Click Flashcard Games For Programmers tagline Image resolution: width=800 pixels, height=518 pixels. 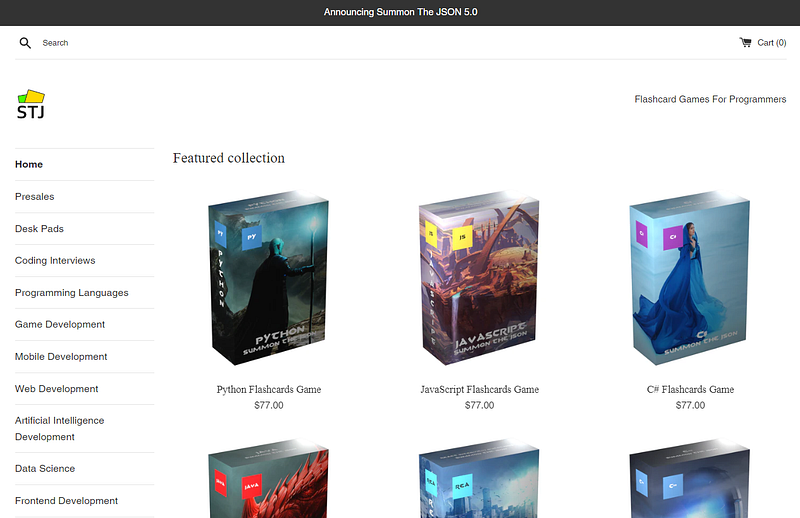[x=710, y=99]
